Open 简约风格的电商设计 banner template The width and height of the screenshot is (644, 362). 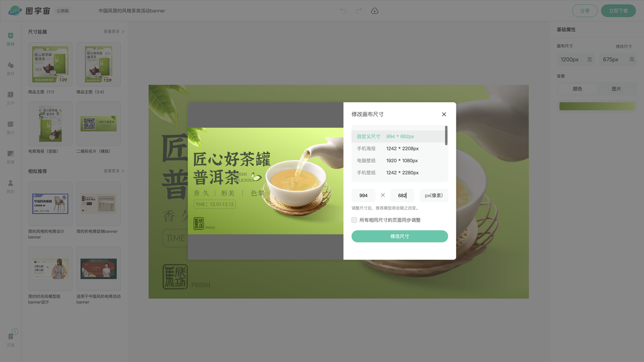click(x=50, y=204)
